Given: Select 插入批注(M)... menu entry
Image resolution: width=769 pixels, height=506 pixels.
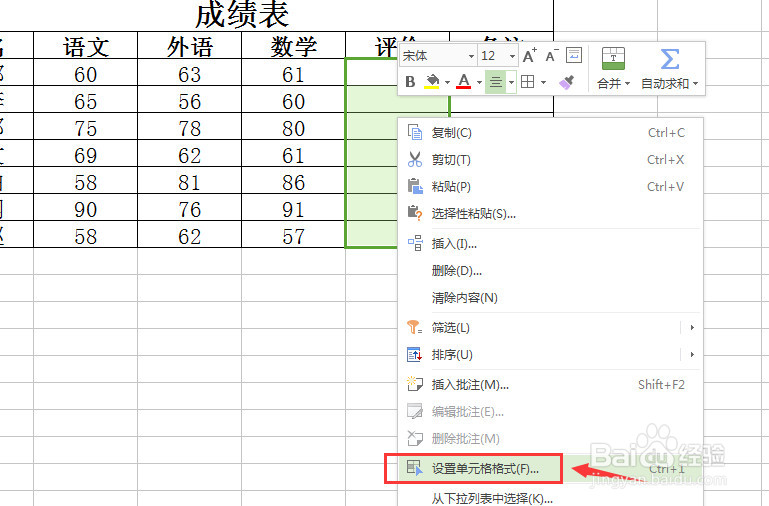Looking at the screenshot, I should [x=550, y=384].
